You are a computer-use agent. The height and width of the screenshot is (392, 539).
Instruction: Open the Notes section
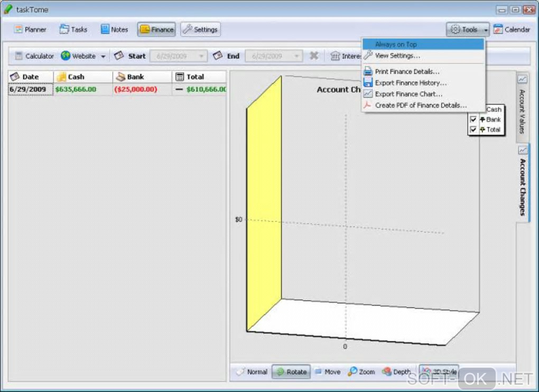click(x=114, y=30)
